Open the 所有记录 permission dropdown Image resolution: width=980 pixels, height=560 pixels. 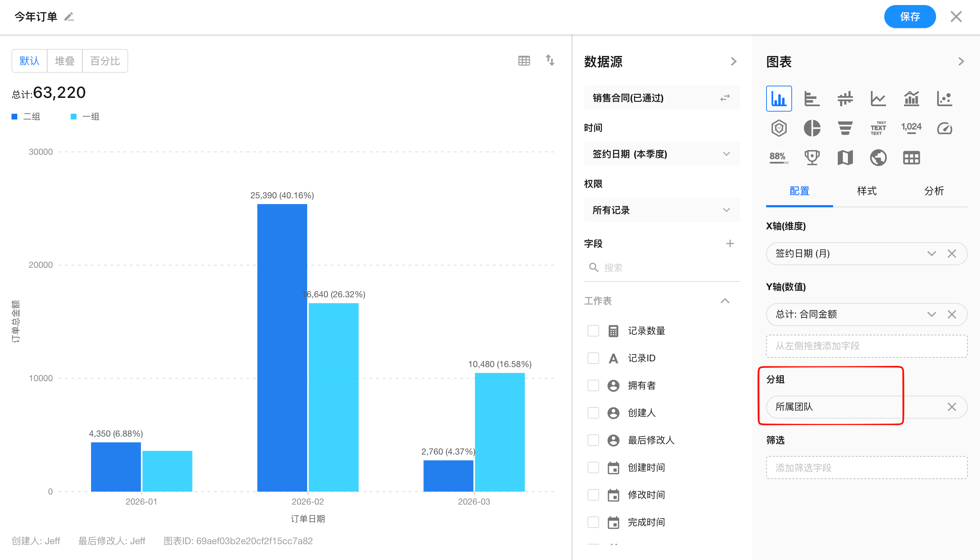tap(662, 211)
